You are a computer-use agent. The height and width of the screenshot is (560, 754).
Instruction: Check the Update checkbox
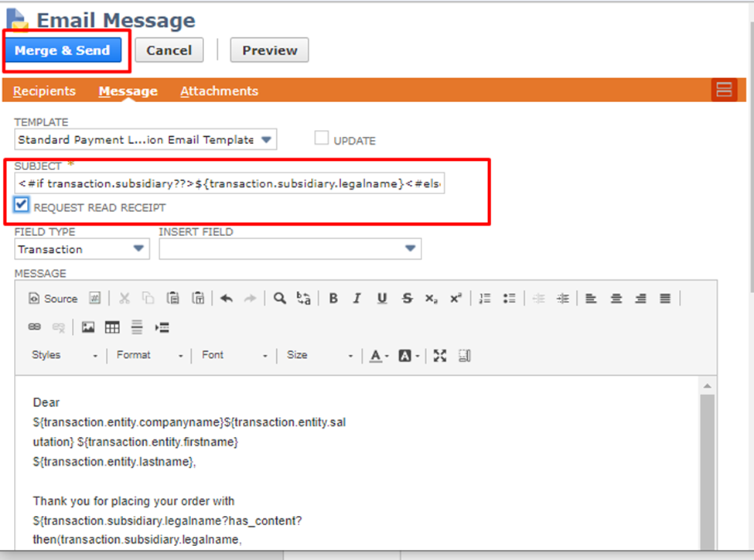pos(321,138)
